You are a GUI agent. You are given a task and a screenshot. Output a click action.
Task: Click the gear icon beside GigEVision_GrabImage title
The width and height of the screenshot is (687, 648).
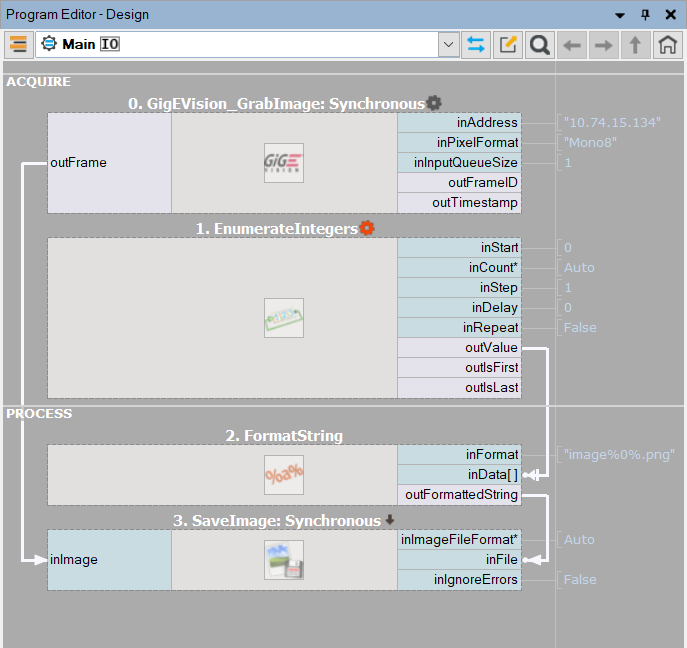(x=434, y=103)
